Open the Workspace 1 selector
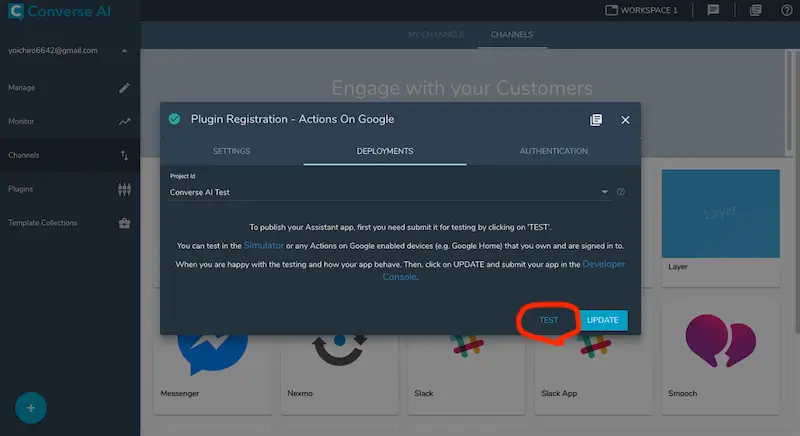 [641, 10]
